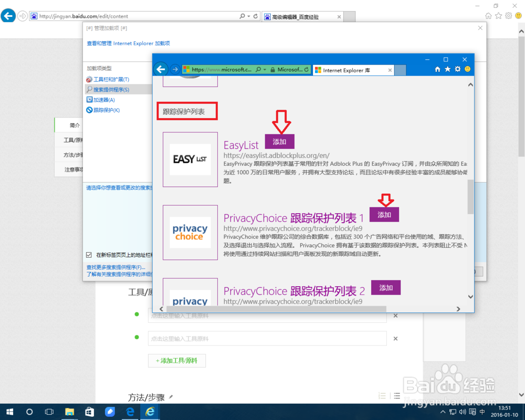Open search dropdown in outer address bar

point(249,16)
